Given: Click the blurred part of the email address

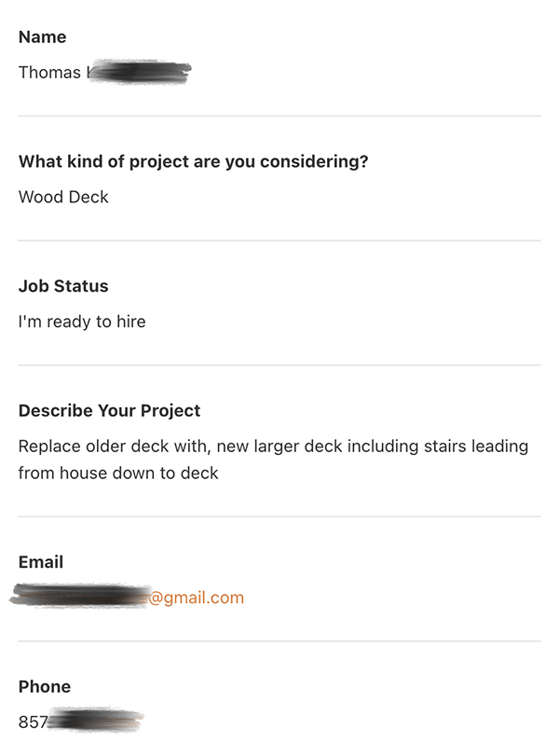Looking at the screenshot, I should [x=79, y=597].
